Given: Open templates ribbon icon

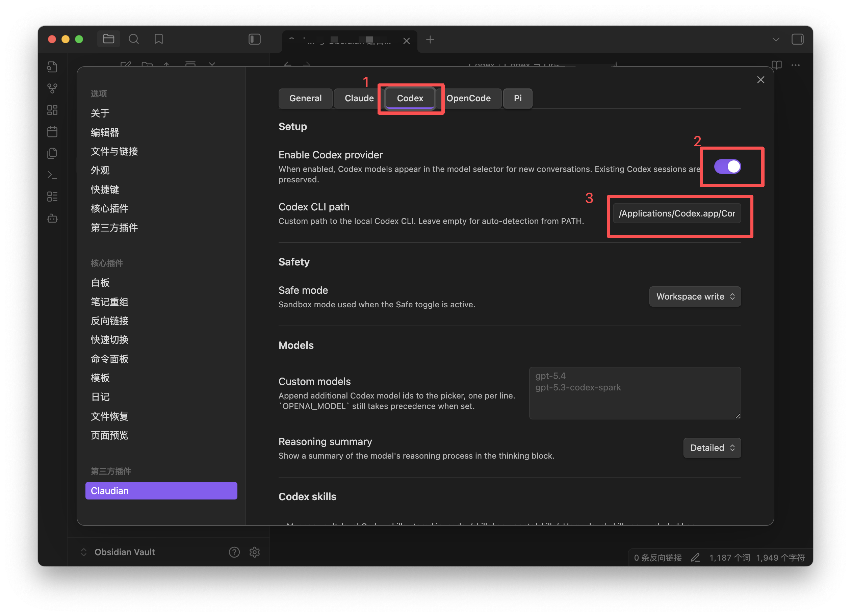Looking at the screenshot, I should click(52, 153).
